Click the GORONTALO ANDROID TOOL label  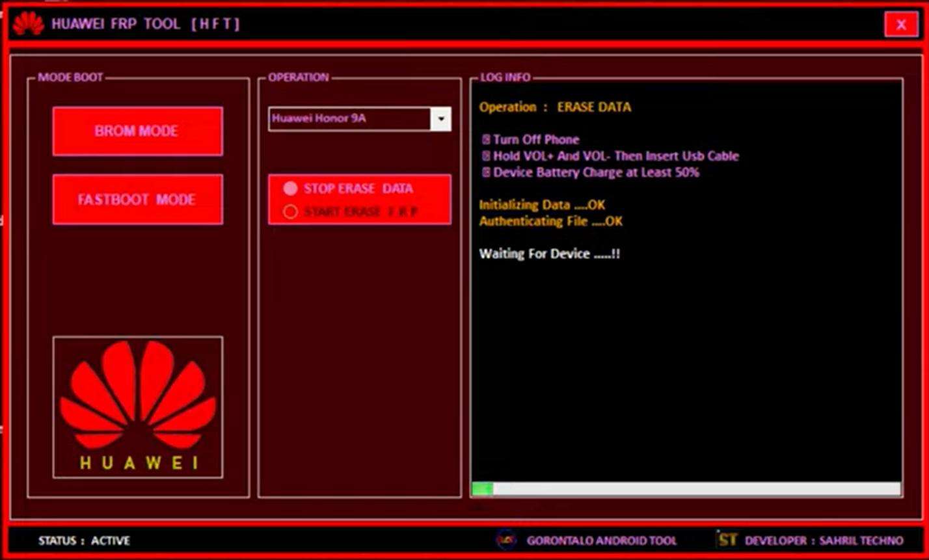click(602, 540)
